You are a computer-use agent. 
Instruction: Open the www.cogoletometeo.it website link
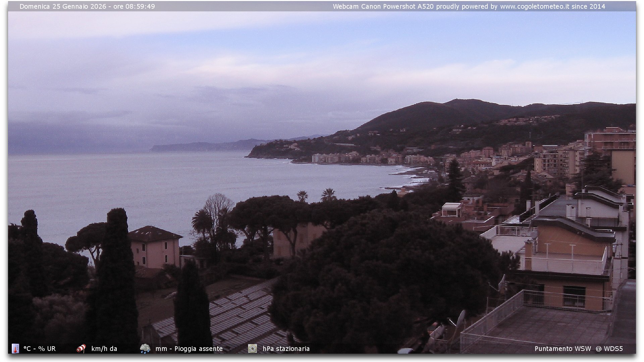pyautogui.click(x=534, y=6)
